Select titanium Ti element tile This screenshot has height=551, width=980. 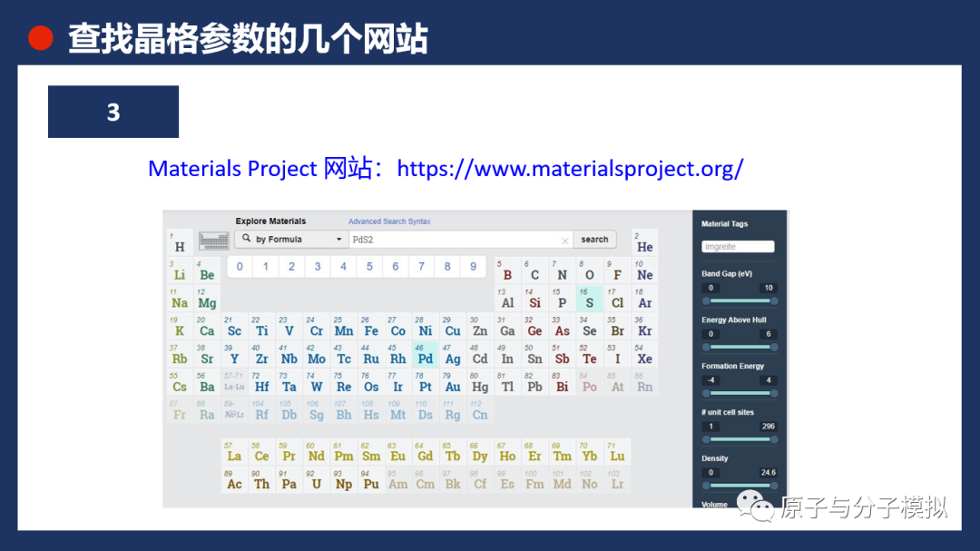261,327
